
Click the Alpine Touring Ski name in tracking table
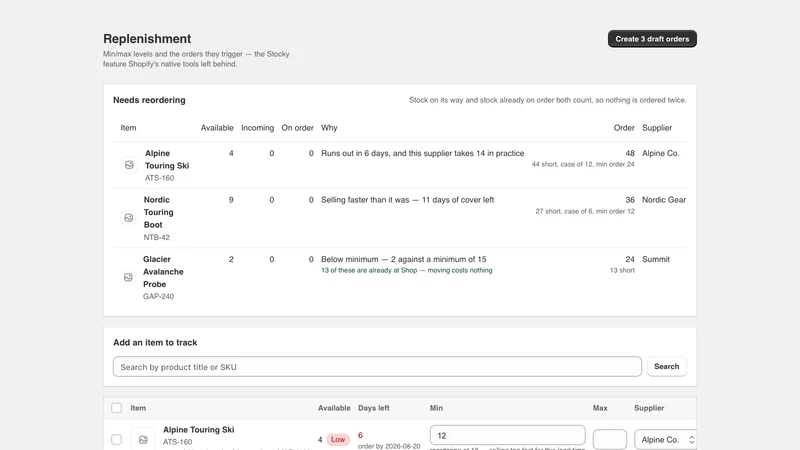pos(198,430)
